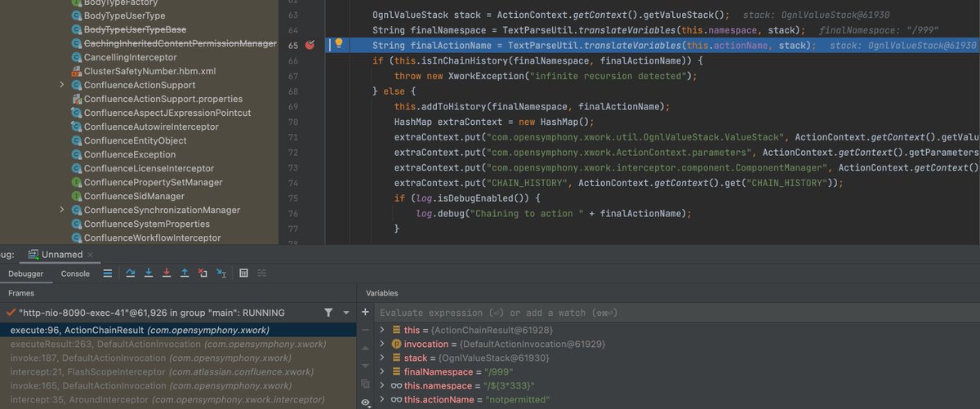Image resolution: width=980 pixels, height=409 pixels.
Task: Expand the 'this.namespace' watch node
Action: point(382,385)
